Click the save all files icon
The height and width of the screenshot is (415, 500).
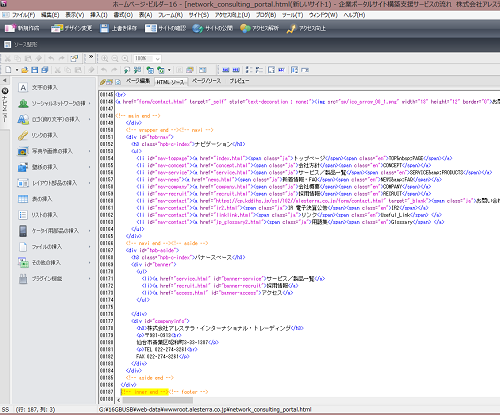[45, 70]
